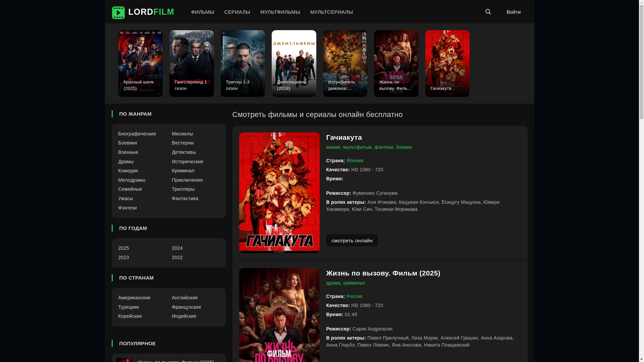The height and width of the screenshot is (362, 644).
Task: Filter by Английские country
Action: pos(185,298)
